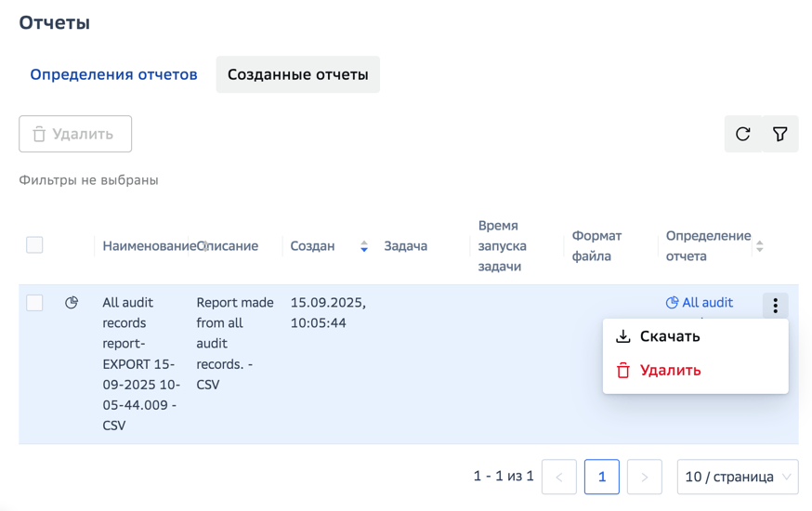Open the filter funnel icon
This screenshot has width=812, height=511.
click(x=779, y=134)
